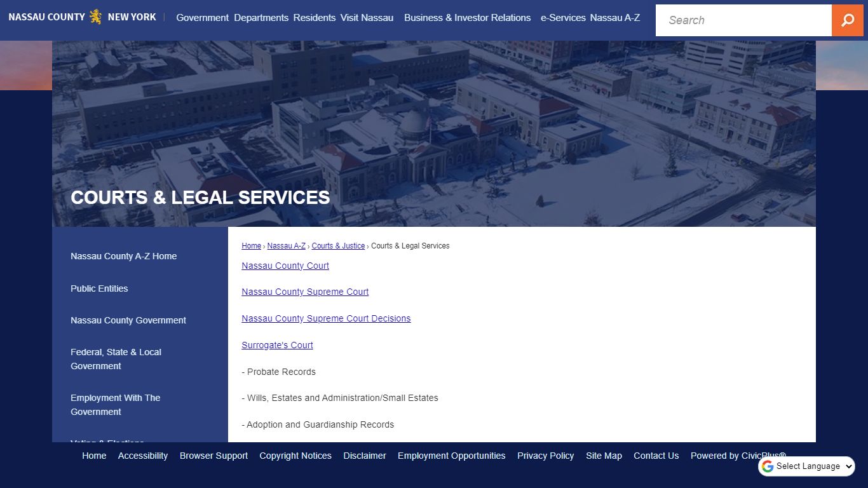Open the Nassau County Court link
Image resolution: width=868 pixels, height=488 pixels.
point(285,266)
